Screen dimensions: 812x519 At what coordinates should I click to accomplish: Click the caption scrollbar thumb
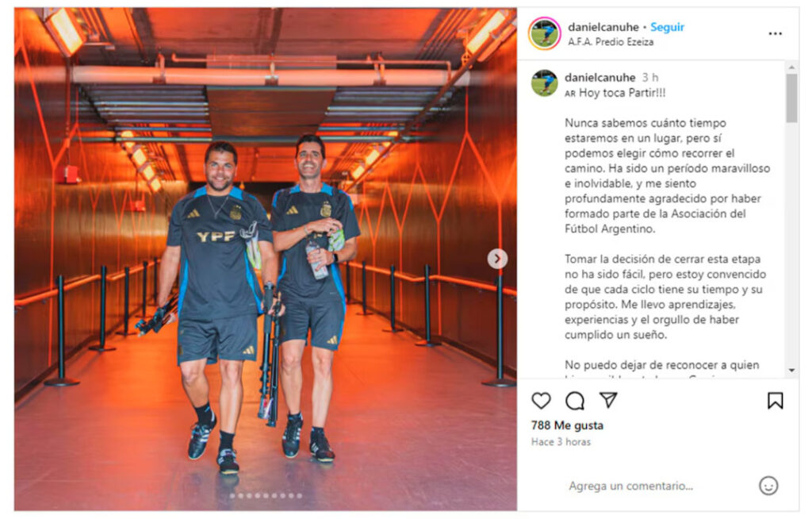(x=791, y=98)
